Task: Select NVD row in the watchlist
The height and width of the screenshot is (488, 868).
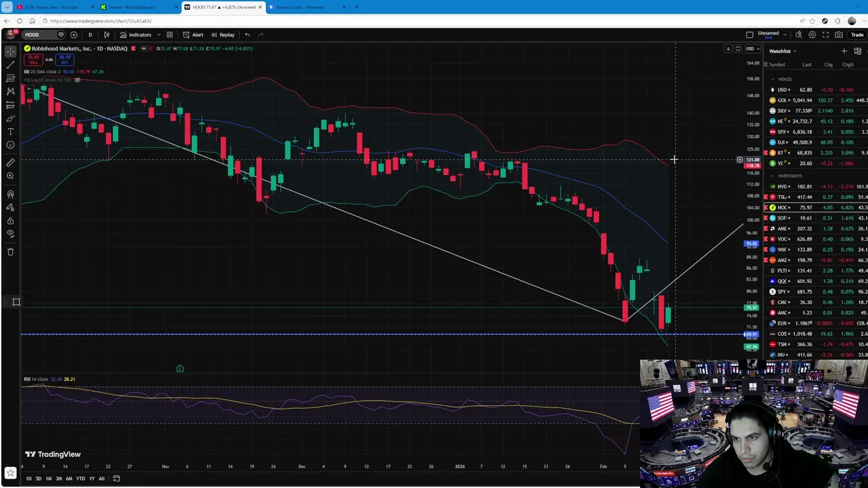Action: click(816, 186)
